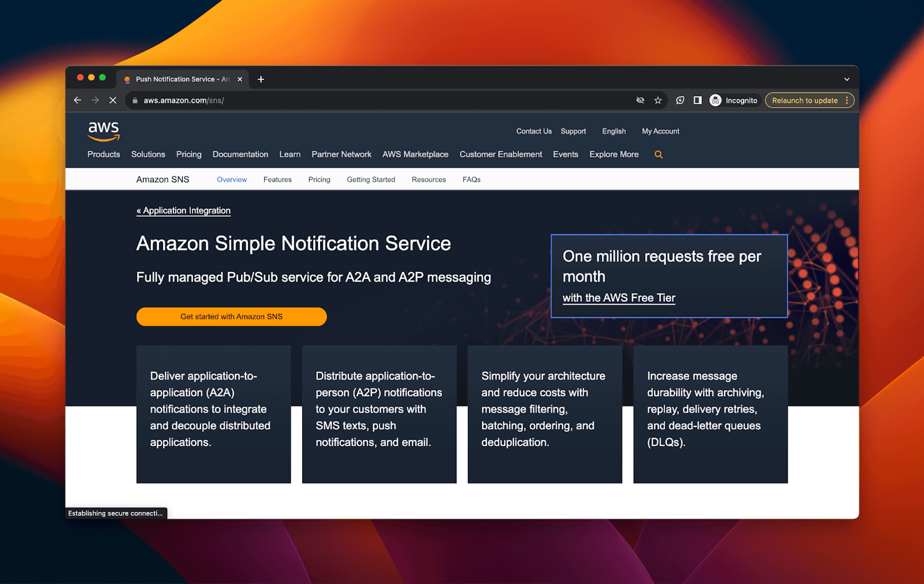
Task: Open a new tab with plus button
Action: (x=261, y=79)
